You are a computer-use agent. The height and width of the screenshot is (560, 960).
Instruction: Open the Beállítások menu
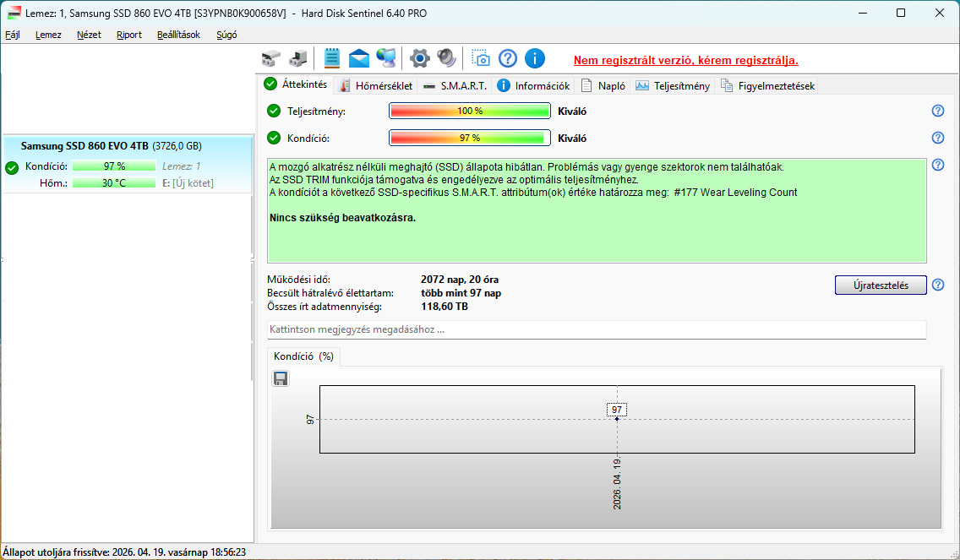(x=179, y=35)
